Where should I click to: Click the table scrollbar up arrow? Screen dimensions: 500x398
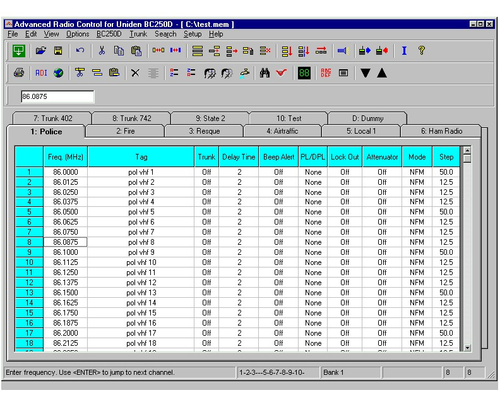[467, 150]
